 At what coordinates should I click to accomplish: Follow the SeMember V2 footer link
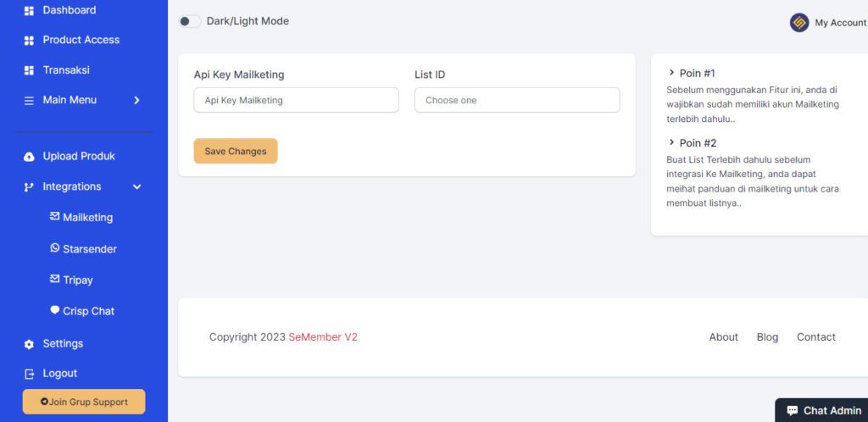coord(323,337)
